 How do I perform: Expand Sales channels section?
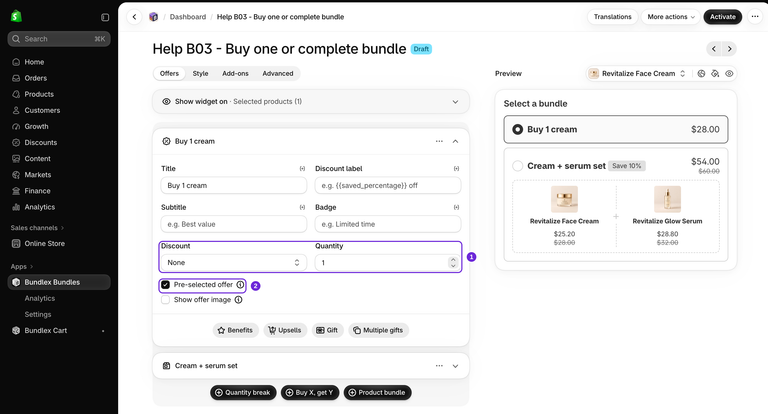point(37,228)
